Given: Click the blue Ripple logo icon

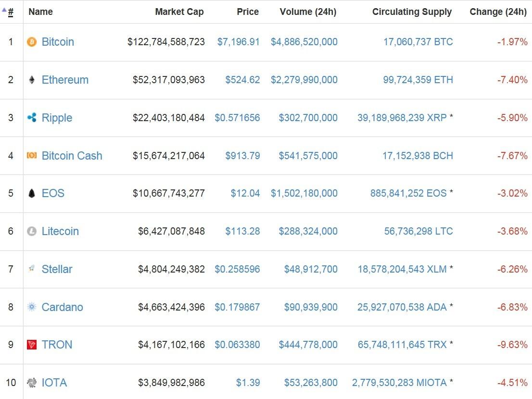Looking at the screenshot, I should (32, 118).
